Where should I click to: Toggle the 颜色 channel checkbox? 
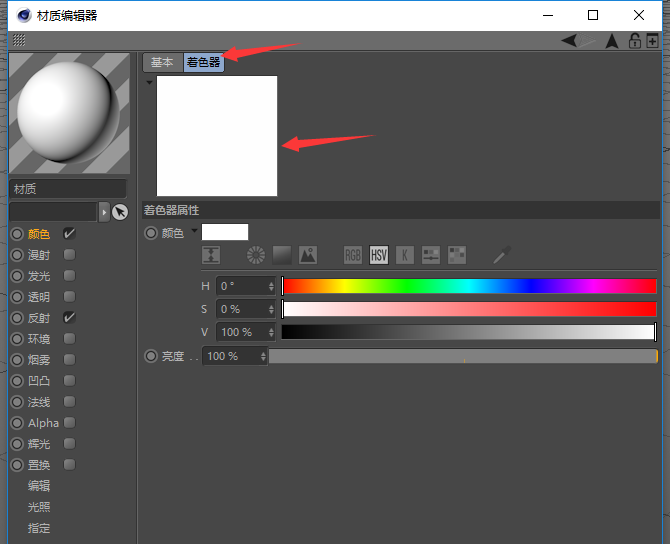pos(69,233)
